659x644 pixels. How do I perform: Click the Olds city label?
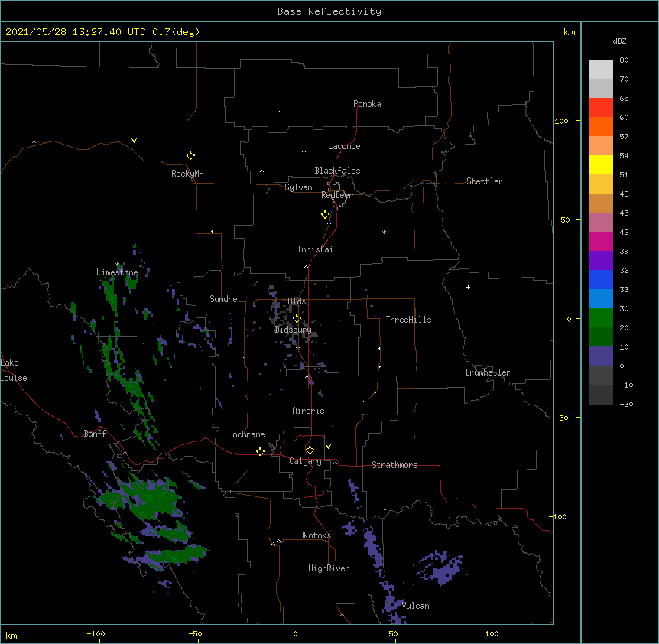point(297,301)
